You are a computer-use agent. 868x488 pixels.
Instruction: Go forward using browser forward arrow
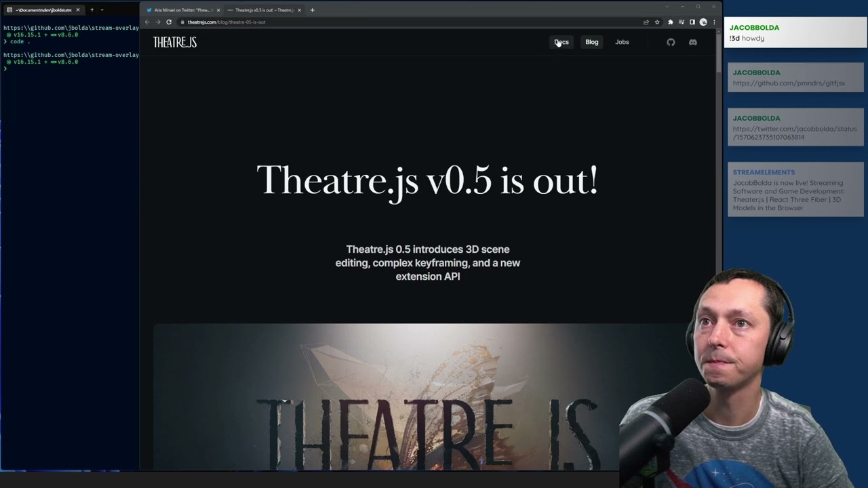pyautogui.click(x=158, y=22)
